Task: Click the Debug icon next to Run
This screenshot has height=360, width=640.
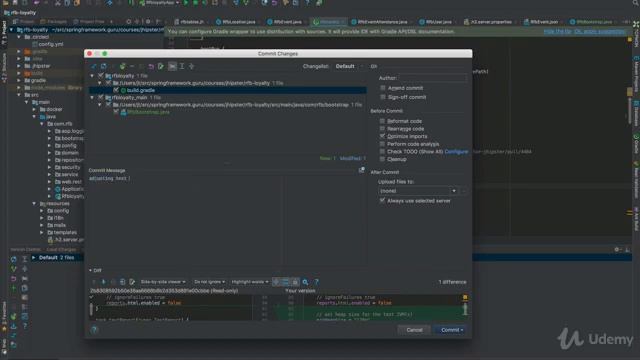Action: click(x=195, y=3)
